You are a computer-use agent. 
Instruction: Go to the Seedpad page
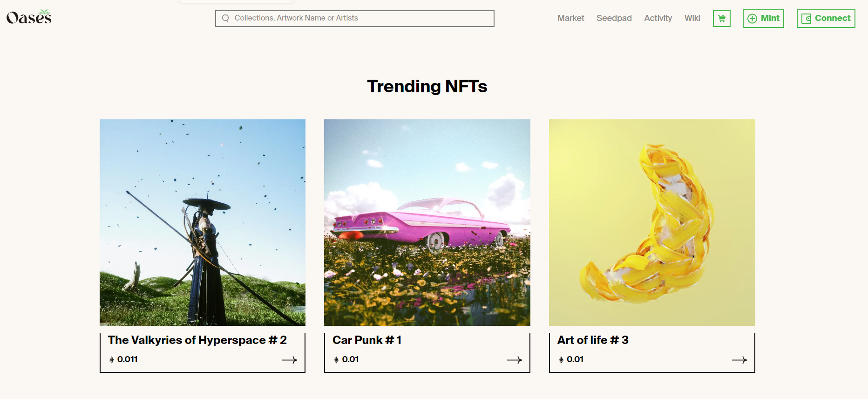(614, 18)
